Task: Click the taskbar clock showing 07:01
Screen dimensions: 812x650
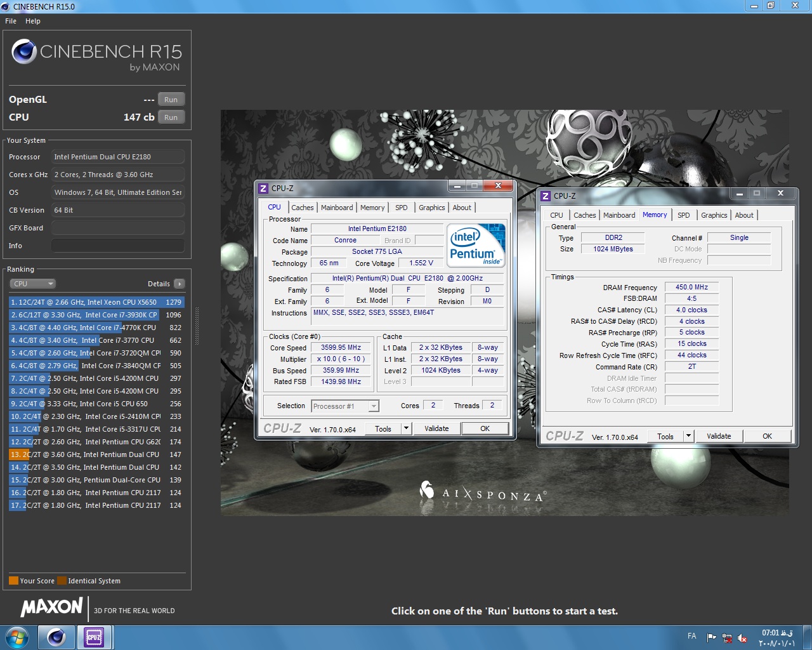Action: point(776,638)
